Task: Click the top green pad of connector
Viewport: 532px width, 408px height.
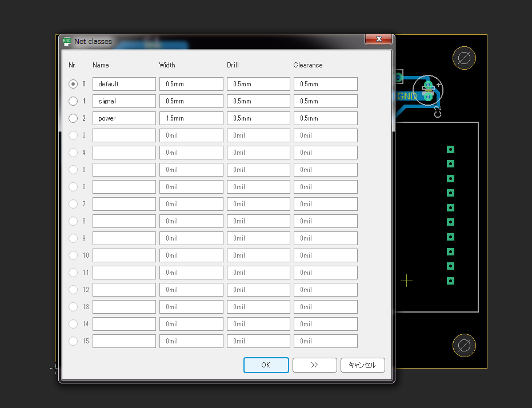Action: click(450, 150)
